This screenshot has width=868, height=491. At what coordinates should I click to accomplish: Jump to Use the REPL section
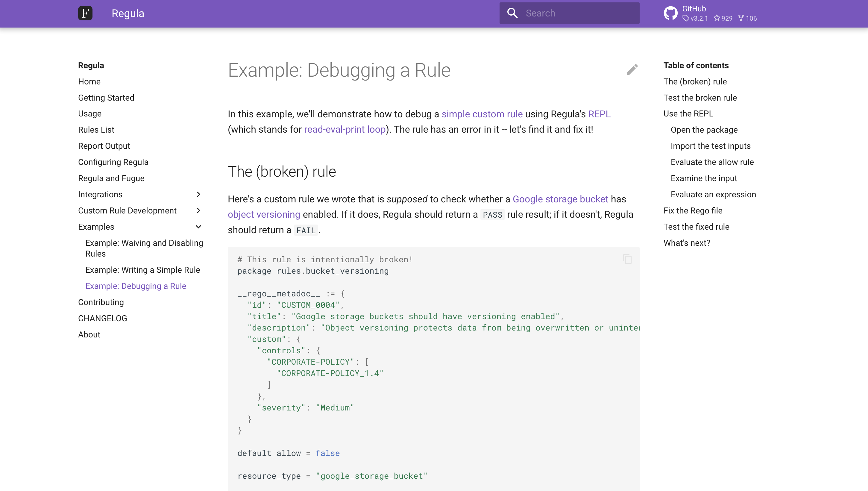688,114
